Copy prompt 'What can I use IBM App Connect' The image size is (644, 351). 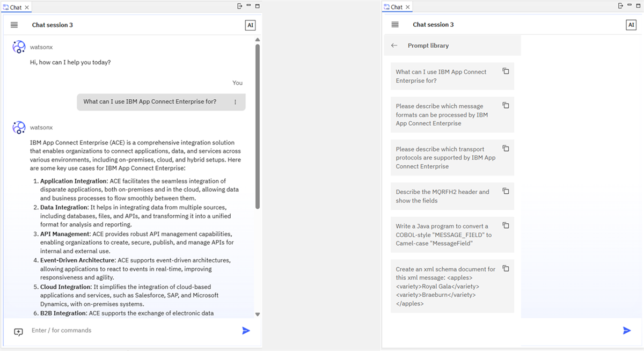click(506, 71)
